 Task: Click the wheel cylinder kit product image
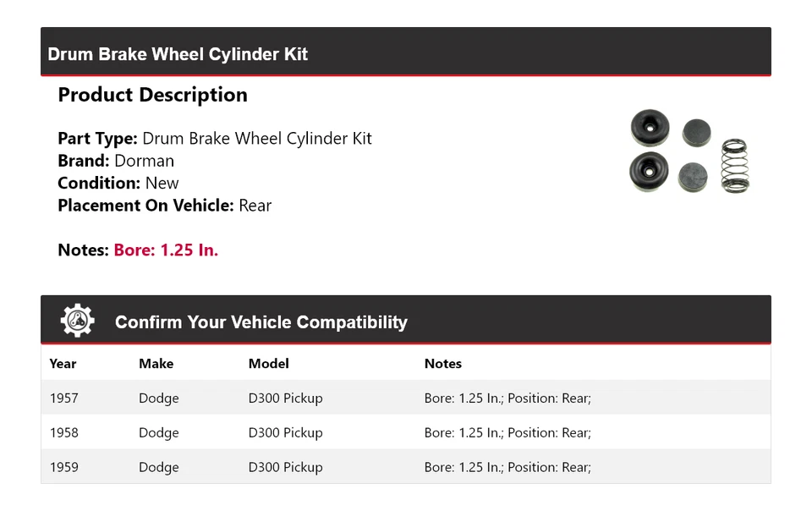coord(689,151)
